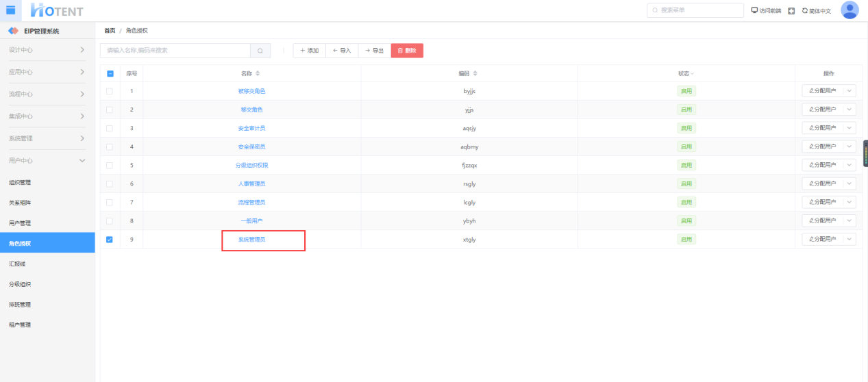Check the row 3 安全审计员 checkbox
The width and height of the screenshot is (868, 382).
[x=110, y=128]
